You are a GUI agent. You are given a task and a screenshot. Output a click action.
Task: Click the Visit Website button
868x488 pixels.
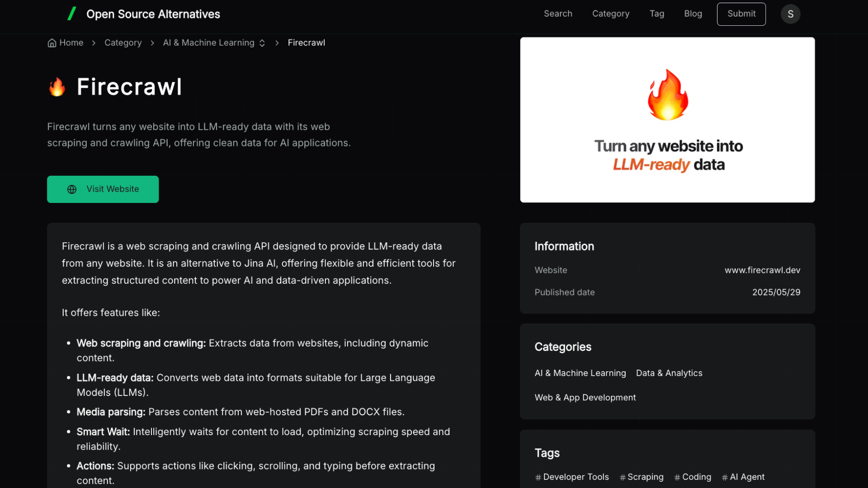click(x=103, y=189)
